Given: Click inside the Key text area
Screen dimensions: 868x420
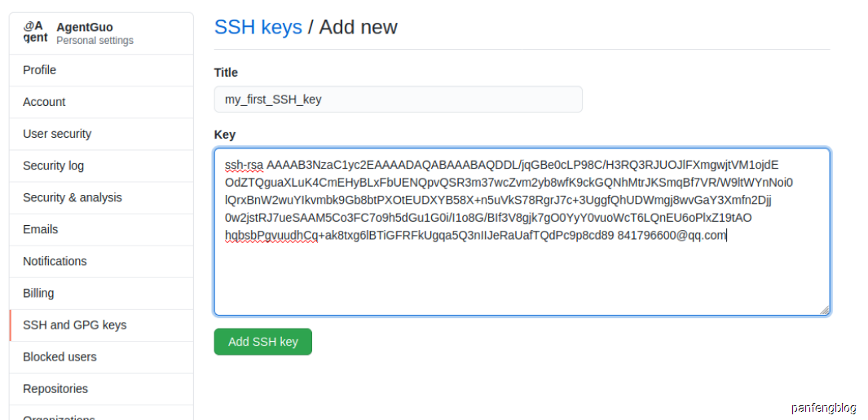Looking at the screenshot, I should 522,232.
